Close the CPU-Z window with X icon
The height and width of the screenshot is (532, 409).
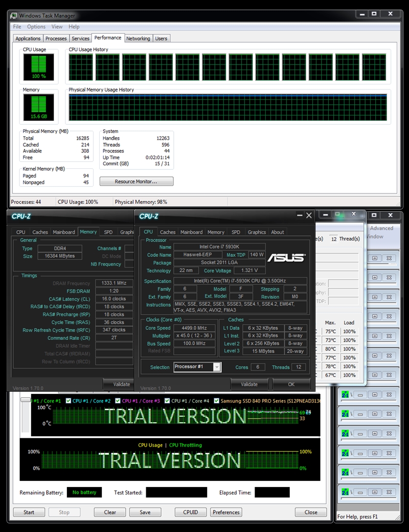point(308,216)
